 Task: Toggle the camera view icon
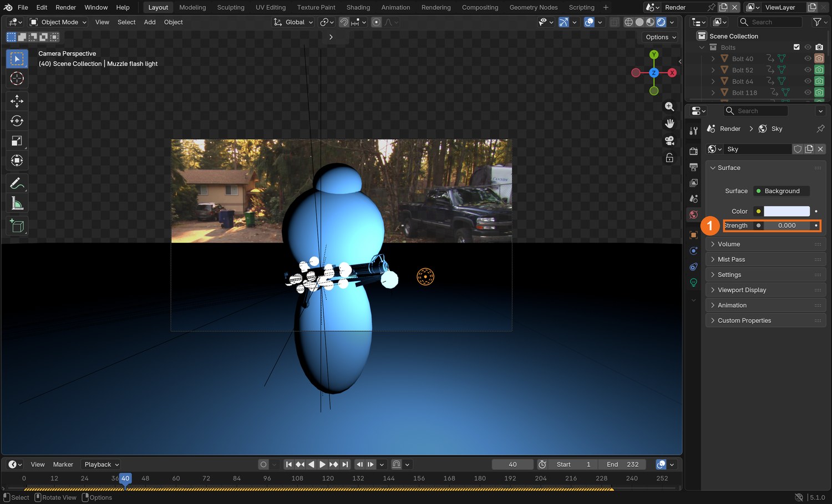coord(669,141)
